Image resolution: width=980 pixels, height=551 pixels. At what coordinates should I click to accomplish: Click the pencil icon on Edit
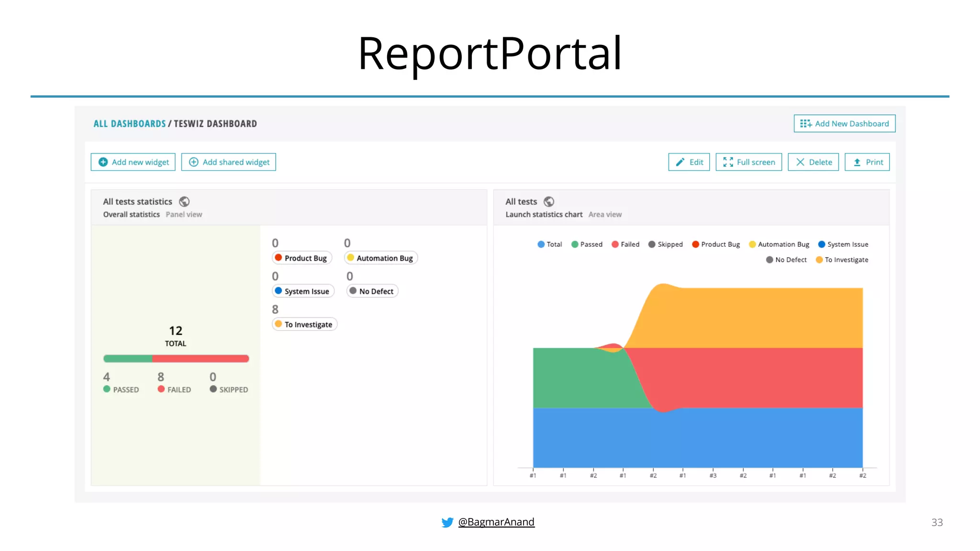tap(680, 162)
